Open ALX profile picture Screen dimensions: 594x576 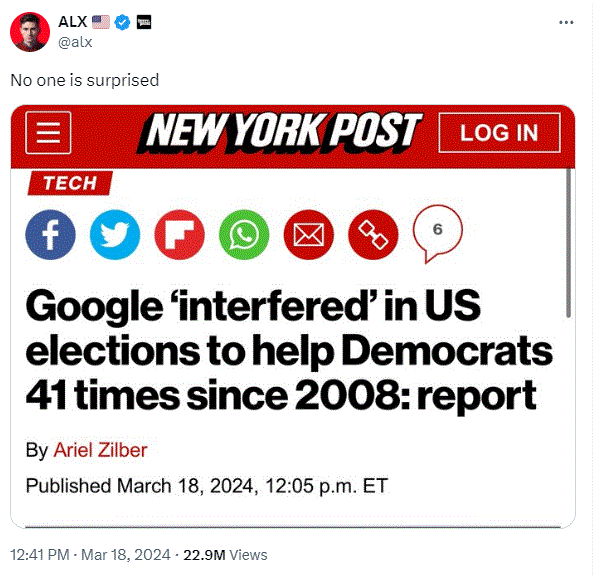[x=30, y=32]
